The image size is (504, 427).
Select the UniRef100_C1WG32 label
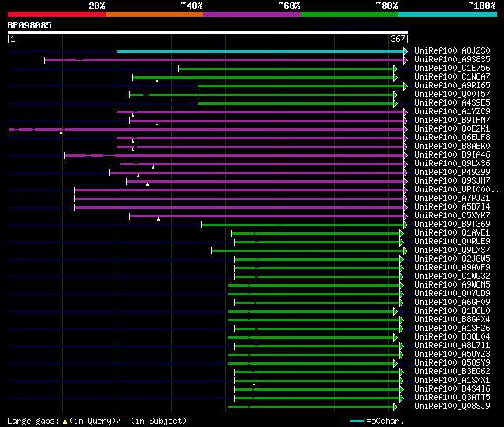(x=452, y=277)
